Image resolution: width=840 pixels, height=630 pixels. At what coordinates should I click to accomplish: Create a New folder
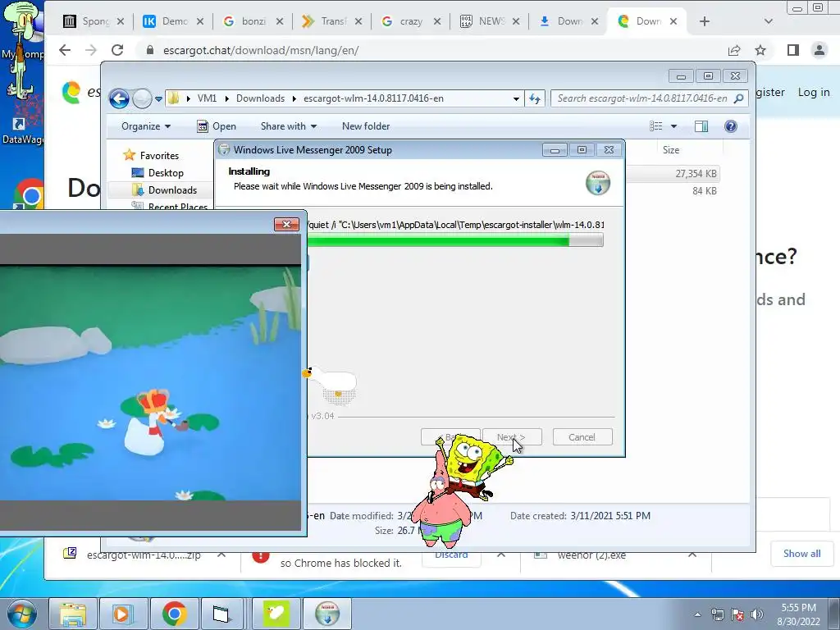(x=366, y=126)
